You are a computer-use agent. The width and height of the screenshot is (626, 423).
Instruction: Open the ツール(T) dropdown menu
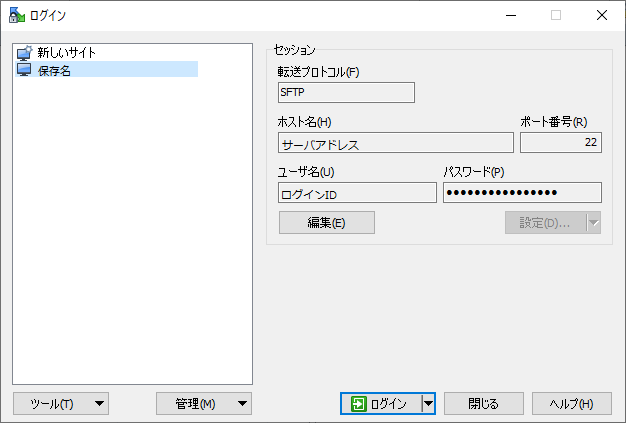click(x=61, y=403)
